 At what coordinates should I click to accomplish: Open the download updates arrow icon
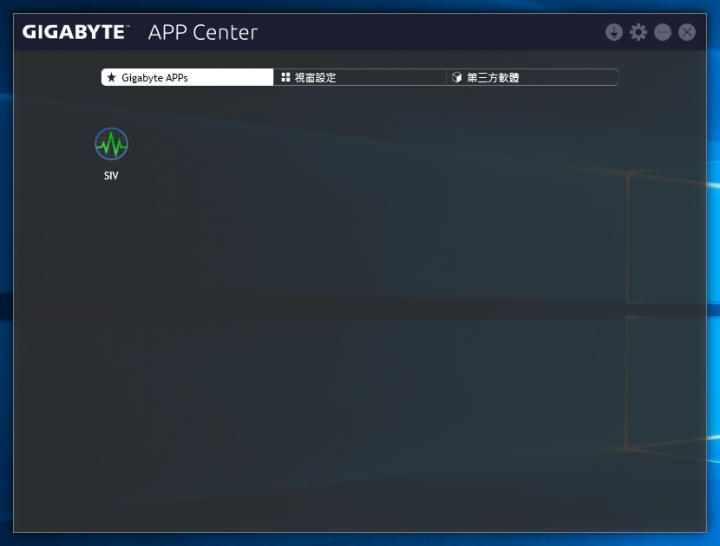pyautogui.click(x=614, y=32)
